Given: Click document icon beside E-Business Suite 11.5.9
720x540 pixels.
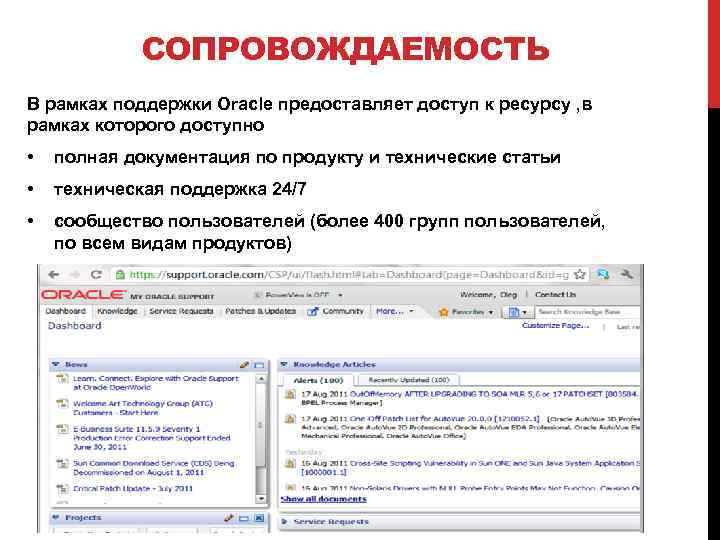Looking at the screenshot, I should [62, 430].
